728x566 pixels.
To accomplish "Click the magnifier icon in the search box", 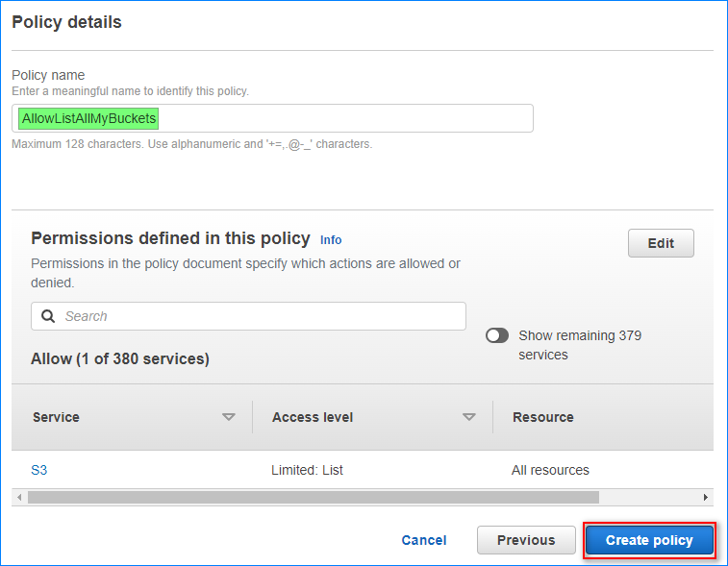I will (x=48, y=316).
